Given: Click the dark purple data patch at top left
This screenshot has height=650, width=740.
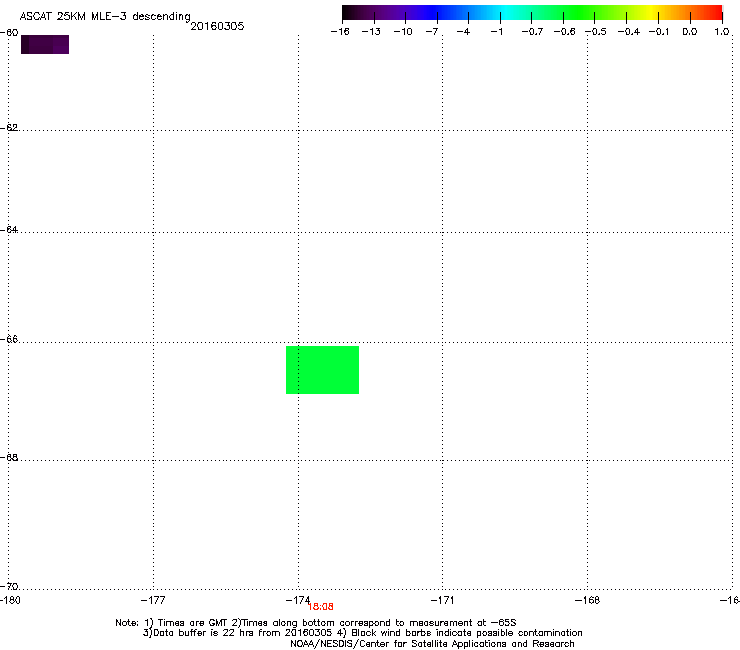Looking at the screenshot, I should pyautogui.click(x=45, y=44).
